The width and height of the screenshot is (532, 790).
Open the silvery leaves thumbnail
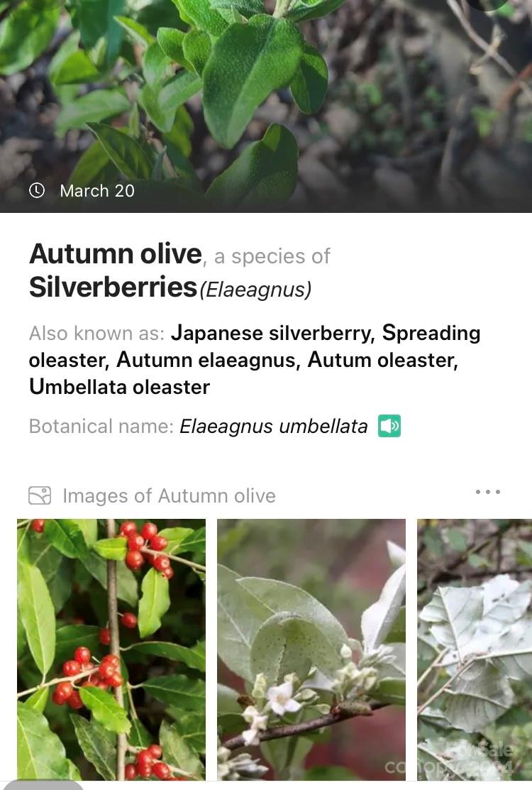click(474, 649)
